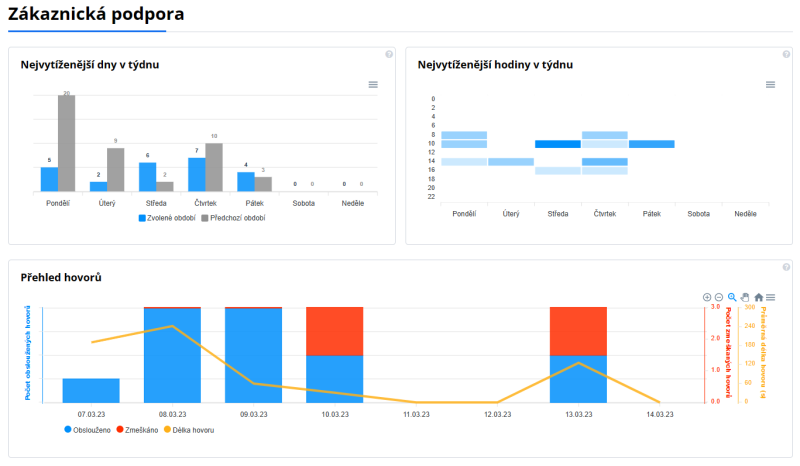Toggle the Obslouženo series in legend

[x=92, y=430]
